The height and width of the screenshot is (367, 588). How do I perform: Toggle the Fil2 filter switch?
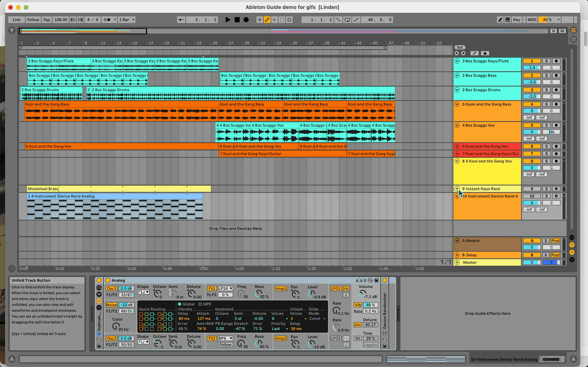coord(212,338)
